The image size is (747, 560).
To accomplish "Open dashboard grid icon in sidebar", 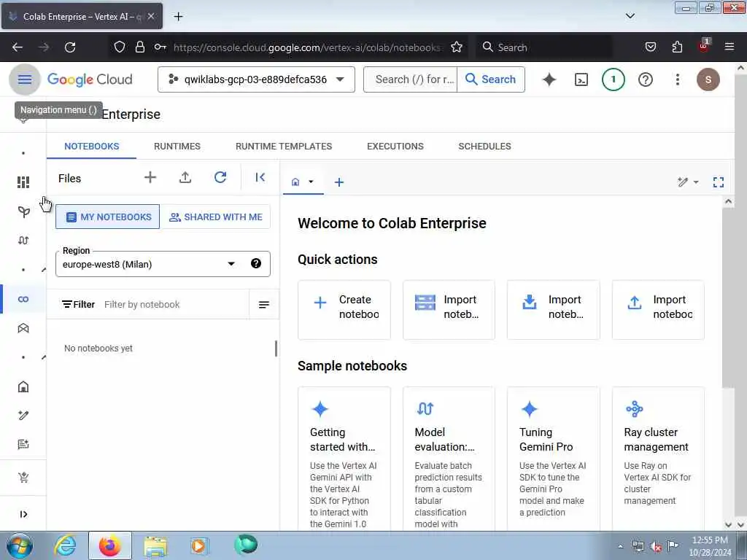I will 23,182.
